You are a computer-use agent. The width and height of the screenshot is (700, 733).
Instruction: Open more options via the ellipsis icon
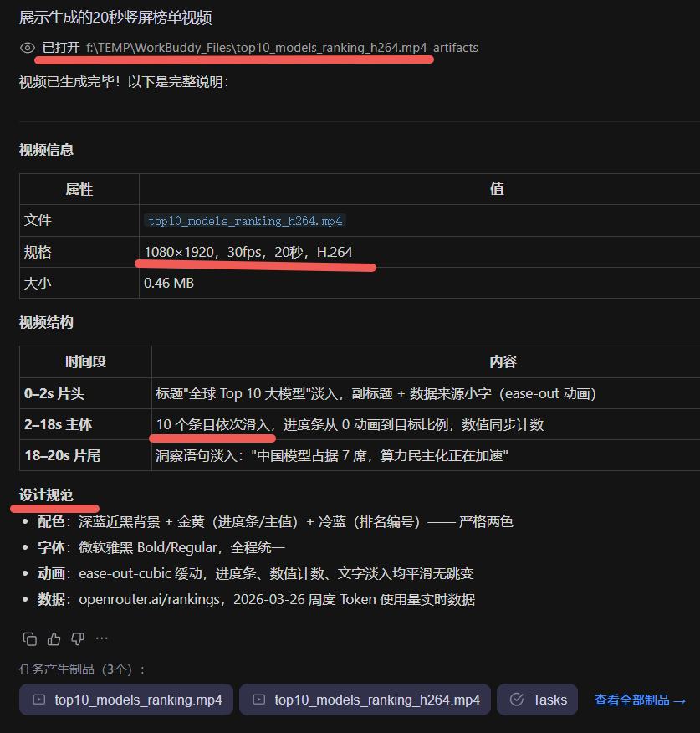pos(102,638)
